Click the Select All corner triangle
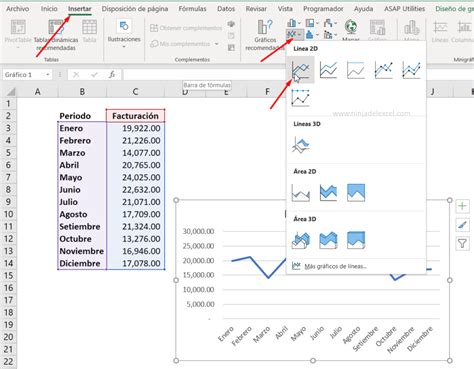The width and height of the screenshot is (474, 369). click(11, 92)
